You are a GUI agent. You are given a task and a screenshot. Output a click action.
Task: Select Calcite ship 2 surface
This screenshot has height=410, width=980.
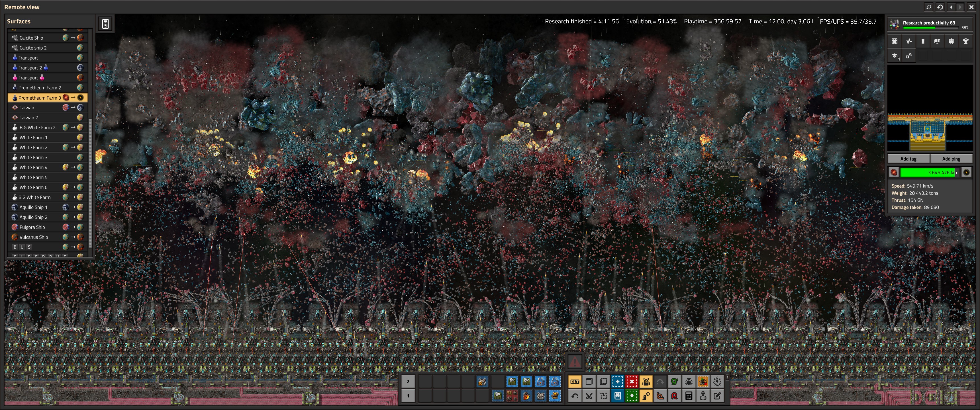pyautogui.click(x=48, y=48)
